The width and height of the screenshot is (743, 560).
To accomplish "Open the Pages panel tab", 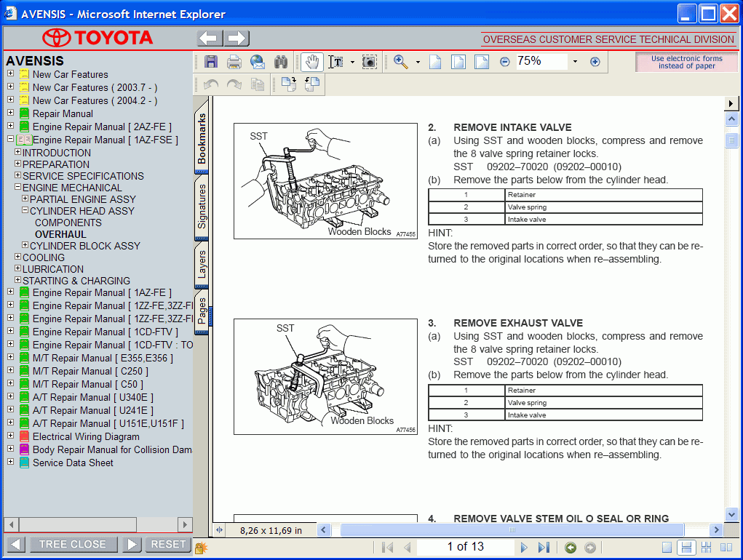I will pos(202,309).
